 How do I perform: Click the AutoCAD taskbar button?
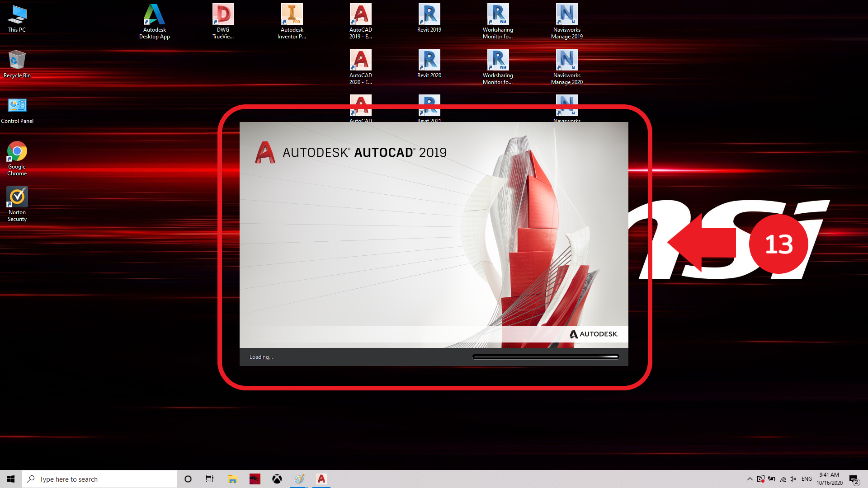321,479
